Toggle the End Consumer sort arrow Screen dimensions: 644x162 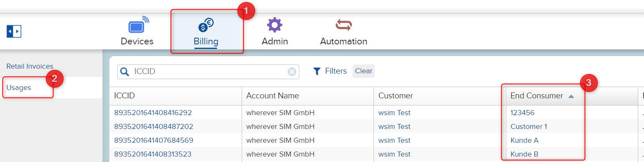(571, 96)
